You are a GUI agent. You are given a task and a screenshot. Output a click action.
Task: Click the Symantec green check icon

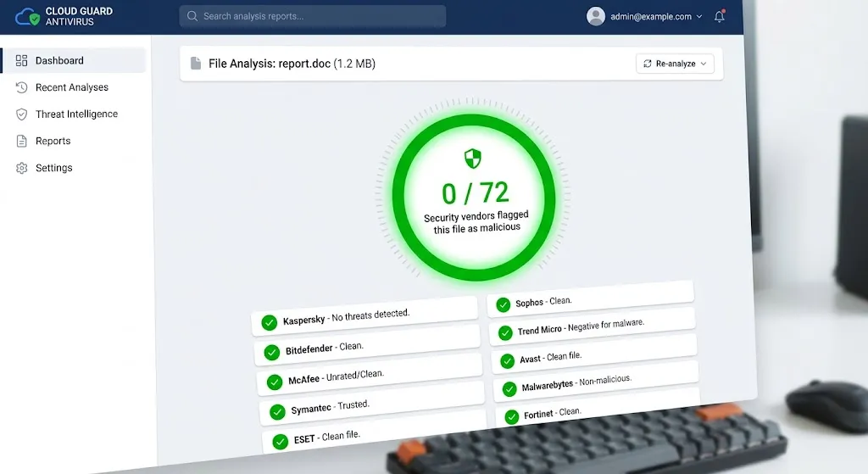(x=277, y=412)
